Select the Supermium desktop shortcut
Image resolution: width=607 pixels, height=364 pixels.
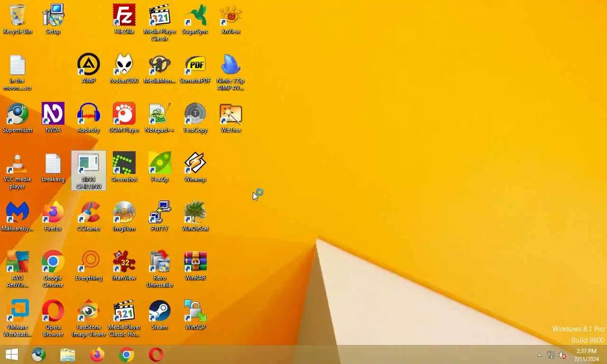(x=18, y=118)
